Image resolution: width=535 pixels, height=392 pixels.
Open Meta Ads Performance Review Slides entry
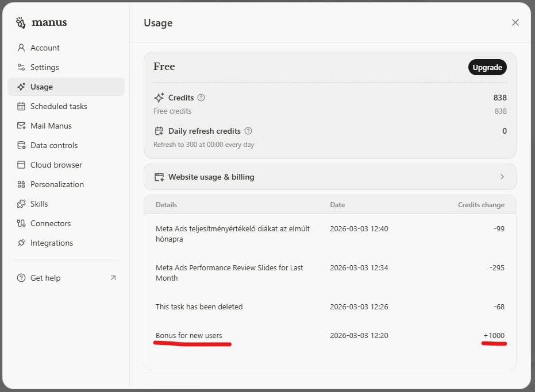[x=229, y=273]
